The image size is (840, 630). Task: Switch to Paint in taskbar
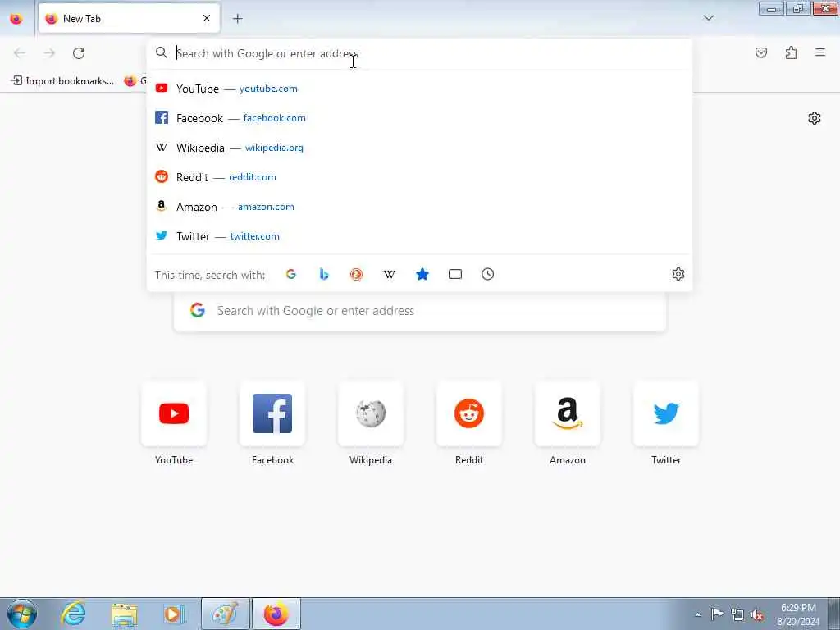click(225, 614)
